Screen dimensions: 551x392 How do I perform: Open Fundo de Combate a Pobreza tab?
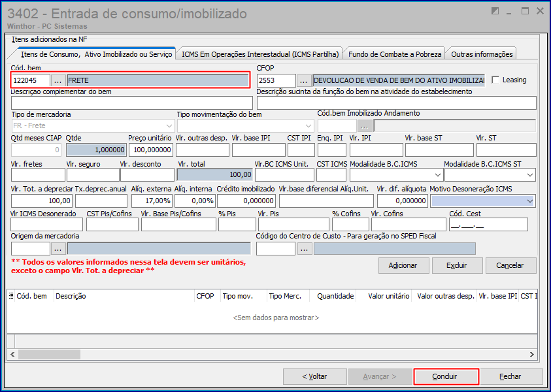tap(395, 54)
